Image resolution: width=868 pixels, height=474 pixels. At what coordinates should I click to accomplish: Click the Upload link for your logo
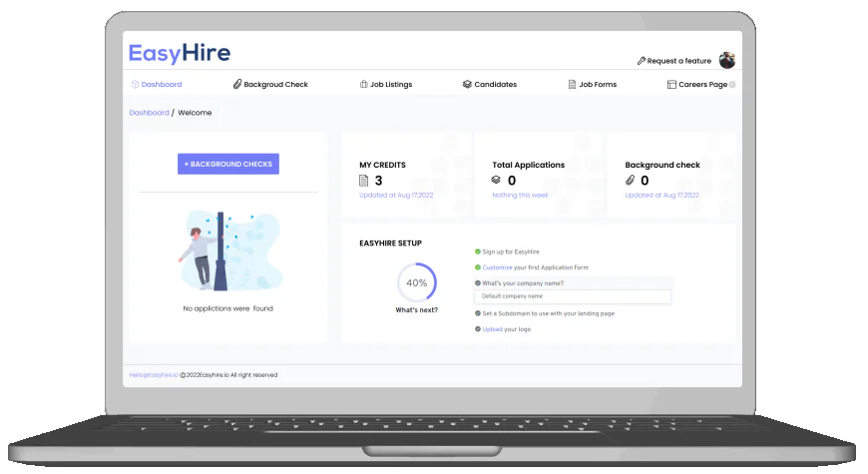coord(492,329)
